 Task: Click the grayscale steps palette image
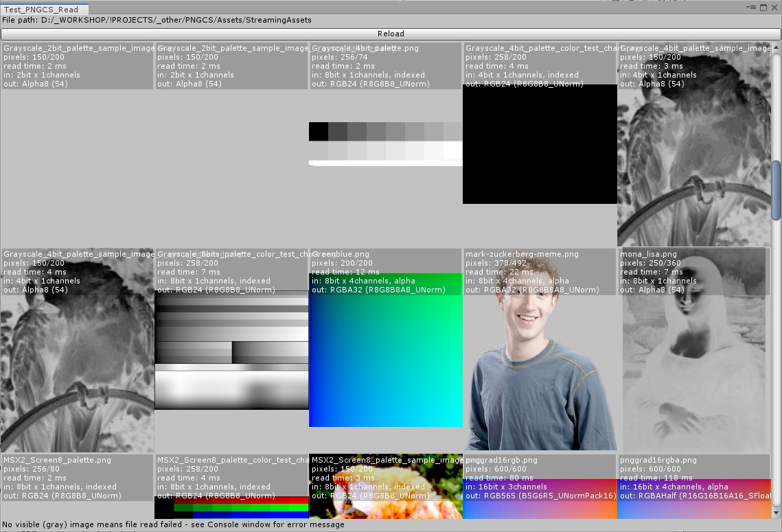(386, 144)
